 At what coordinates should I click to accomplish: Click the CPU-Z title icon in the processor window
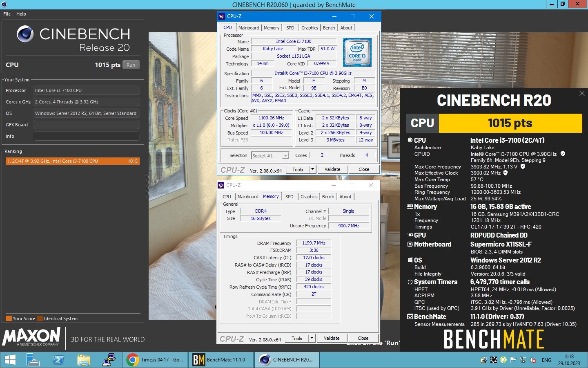[222, 16]
